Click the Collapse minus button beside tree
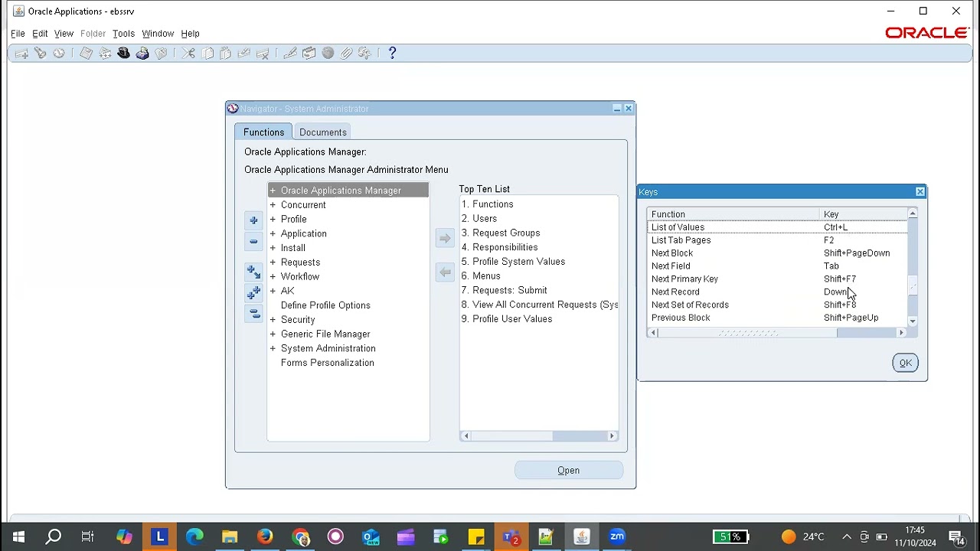Screen dimensions: 980x551 click(x=253, y=242)
